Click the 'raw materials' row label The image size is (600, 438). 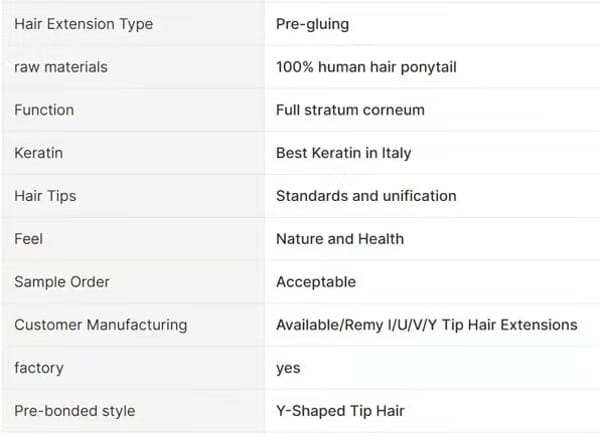[60, 67]
